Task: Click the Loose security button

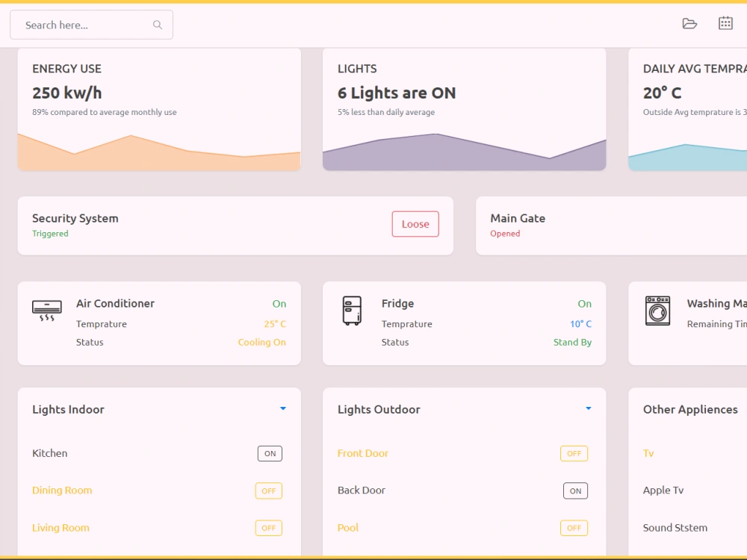Action: pyautogui.click(x=415, y=224)
